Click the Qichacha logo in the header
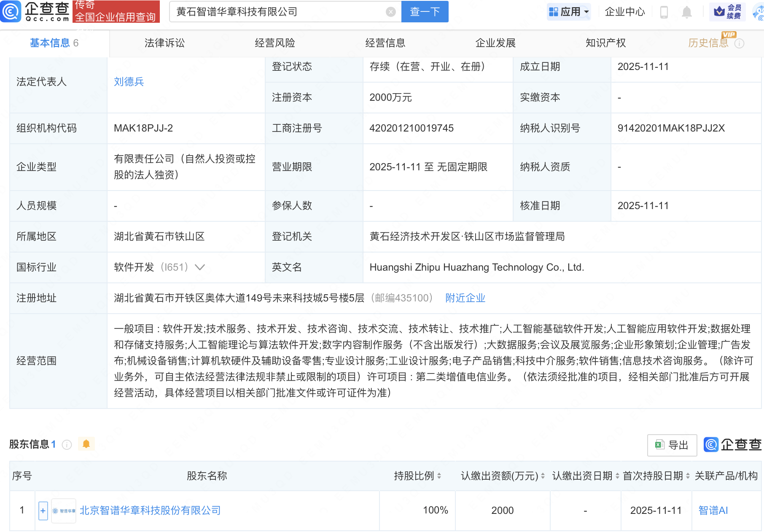The width and height of the screenshot is (764, 532). pos(35,11)
